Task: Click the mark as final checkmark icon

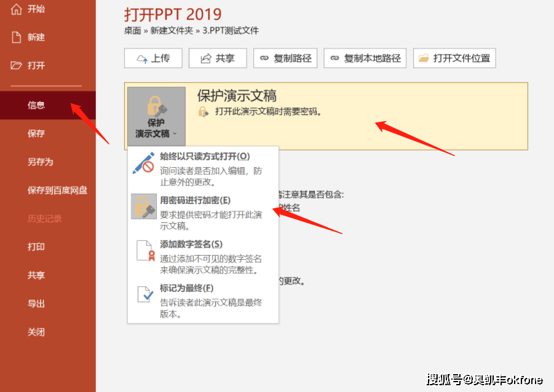Action: [145, 294]
